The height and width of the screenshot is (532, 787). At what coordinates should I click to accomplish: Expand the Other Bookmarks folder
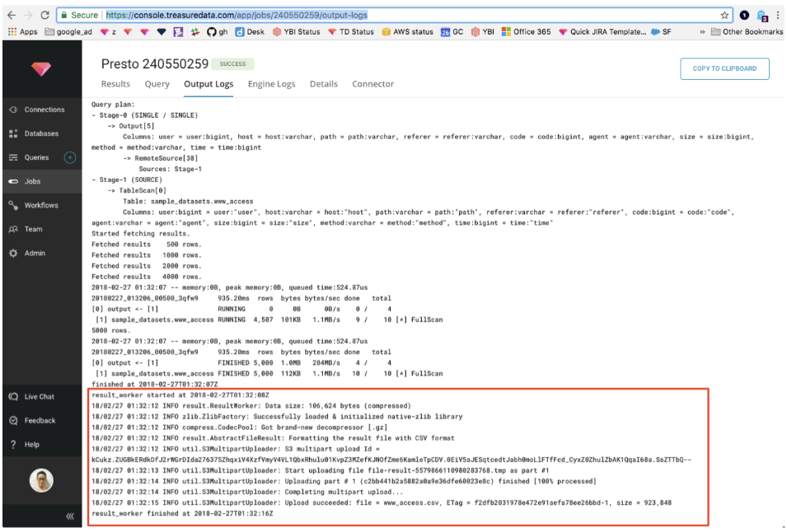pyautogui.click(x=747, y=32)
